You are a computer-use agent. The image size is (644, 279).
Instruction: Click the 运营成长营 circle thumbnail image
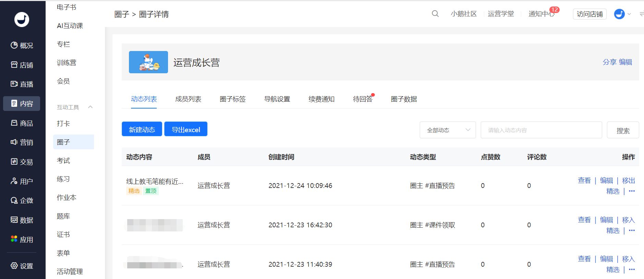click(148, 62)
